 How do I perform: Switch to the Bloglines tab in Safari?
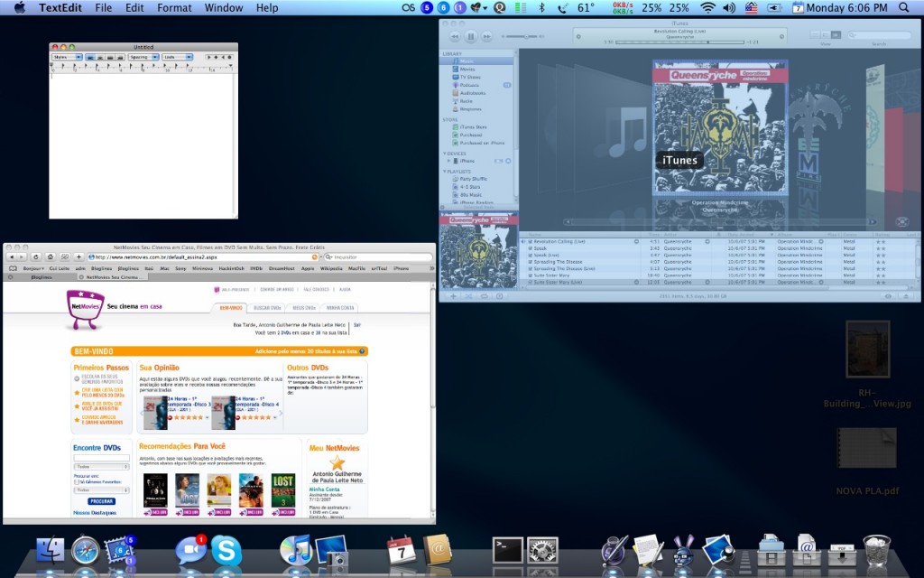(42, 276)
